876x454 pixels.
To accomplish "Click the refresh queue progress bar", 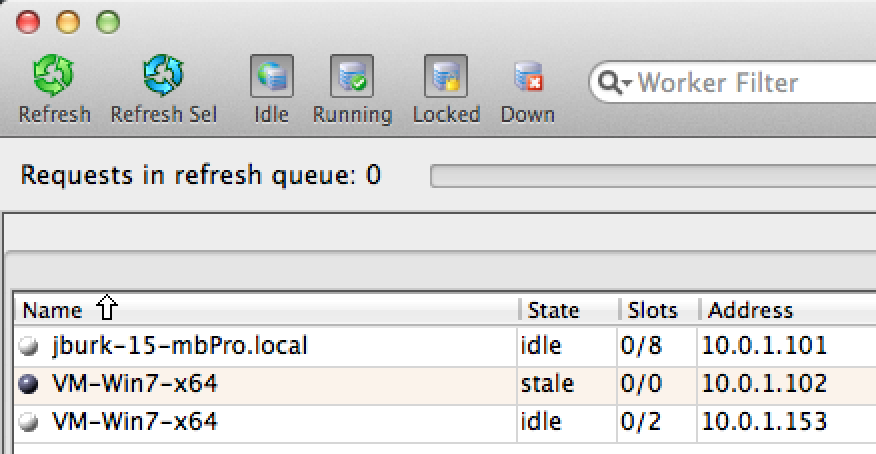I will point(652,177).
